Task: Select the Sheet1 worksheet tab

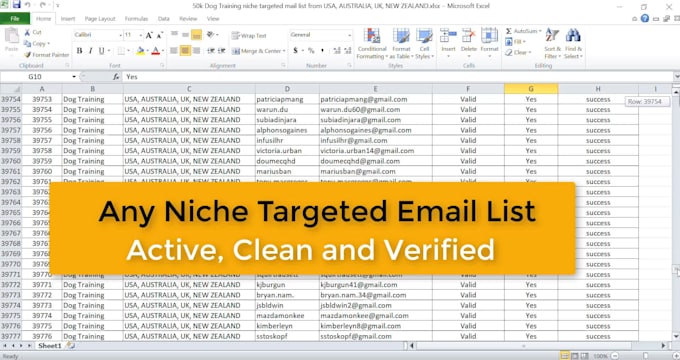Action: coord(50,346)
